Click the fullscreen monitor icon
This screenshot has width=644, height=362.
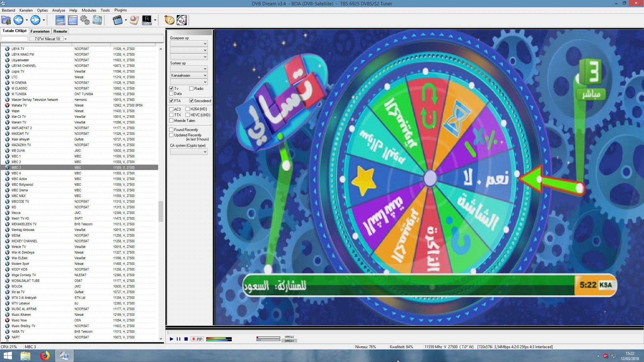(60, 20)
